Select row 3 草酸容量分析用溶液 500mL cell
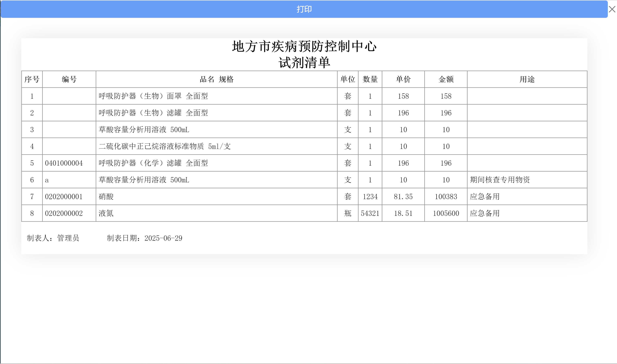This screenshot has height=364, width=617. click(216, 129)
